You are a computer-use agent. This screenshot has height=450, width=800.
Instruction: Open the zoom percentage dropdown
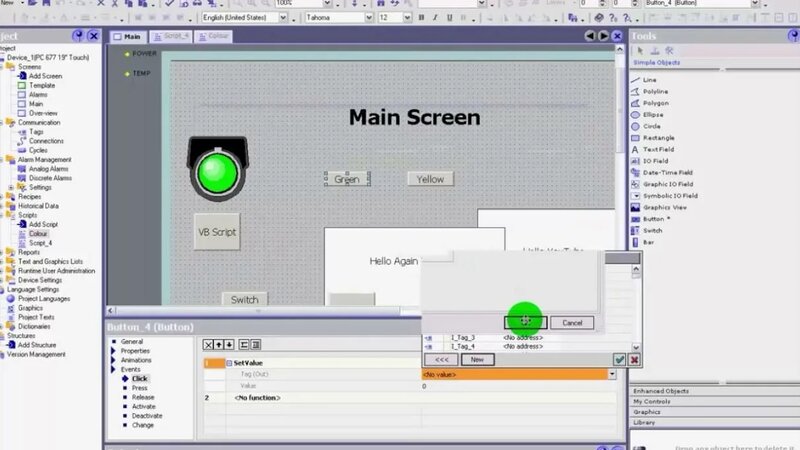(x=328, y=4)
